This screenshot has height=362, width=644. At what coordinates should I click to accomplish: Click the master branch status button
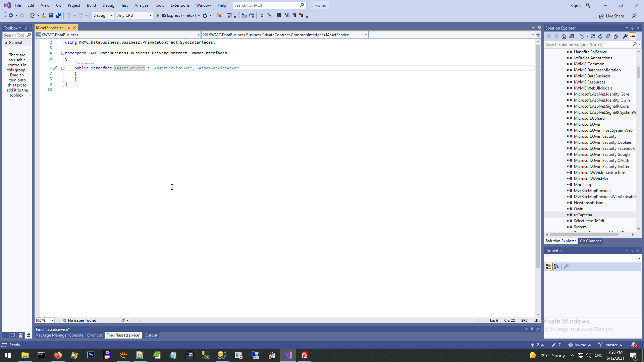[x=611, y=345]
